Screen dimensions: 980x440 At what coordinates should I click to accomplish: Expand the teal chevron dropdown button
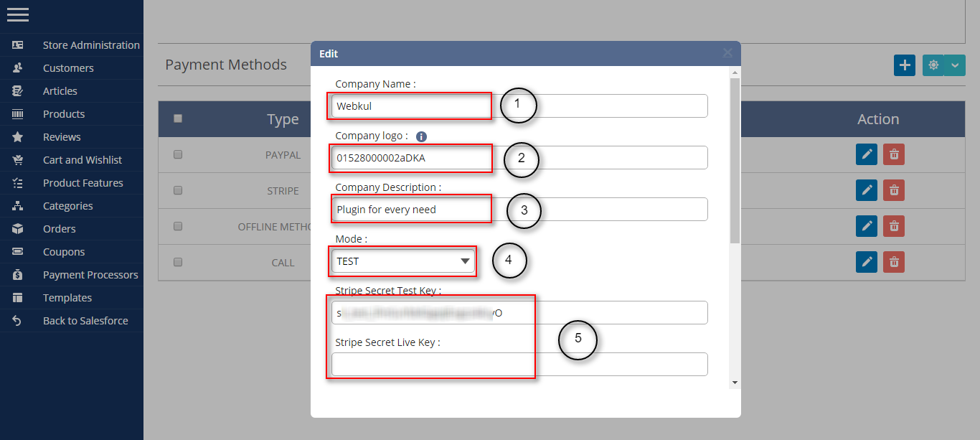(x=955, y=65)
